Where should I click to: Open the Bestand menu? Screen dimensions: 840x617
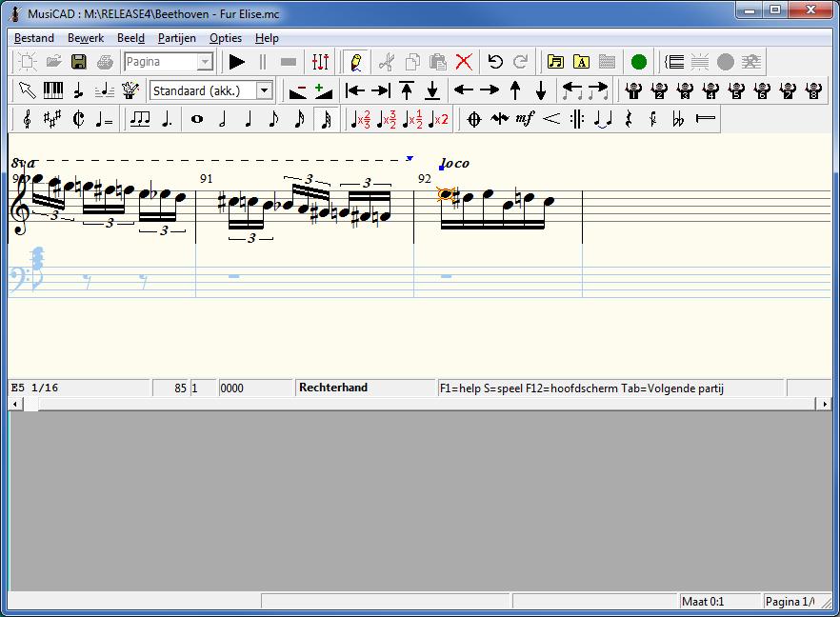pos(33,38)
